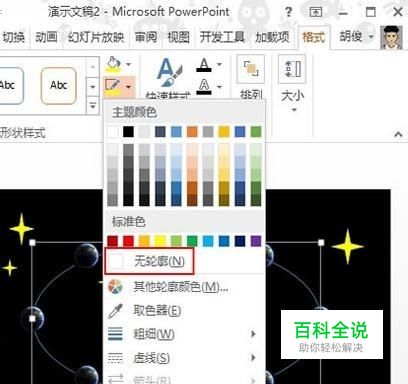Click the Ribbon Display Options icon
Image resolution: width=408 pixels, height=384 pixels.
click(x=315, y=12)
